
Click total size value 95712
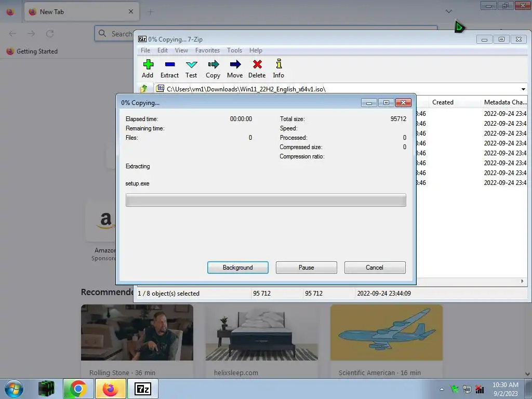click(x=398, y=119)
